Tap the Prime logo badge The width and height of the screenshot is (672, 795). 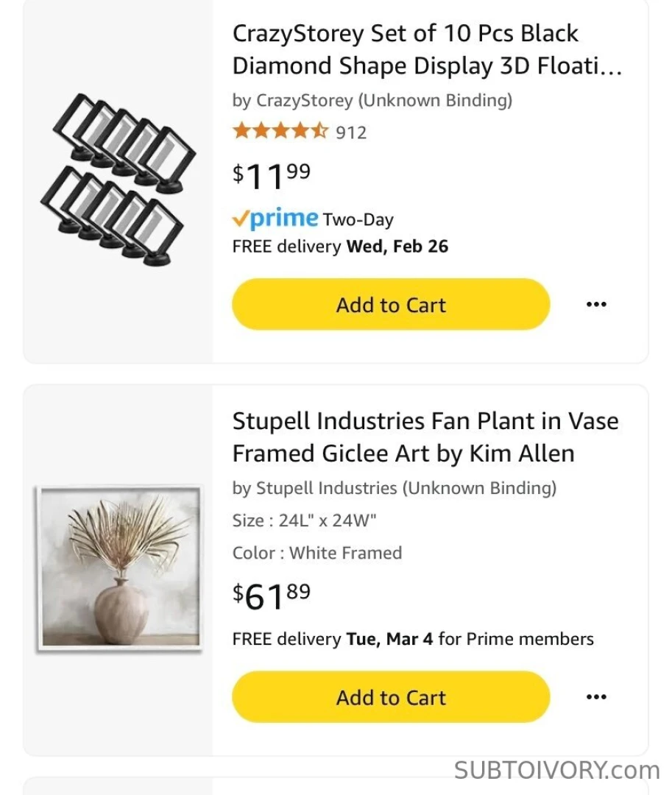coord(275,219)
